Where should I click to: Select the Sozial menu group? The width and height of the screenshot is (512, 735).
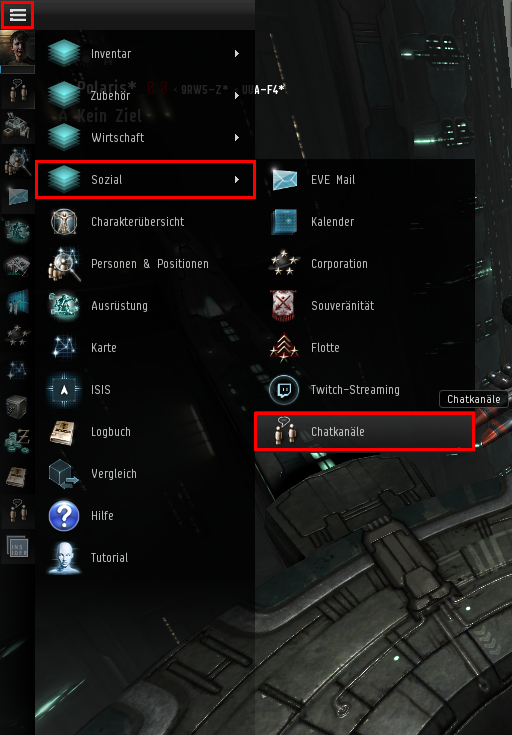click(145, 180)
